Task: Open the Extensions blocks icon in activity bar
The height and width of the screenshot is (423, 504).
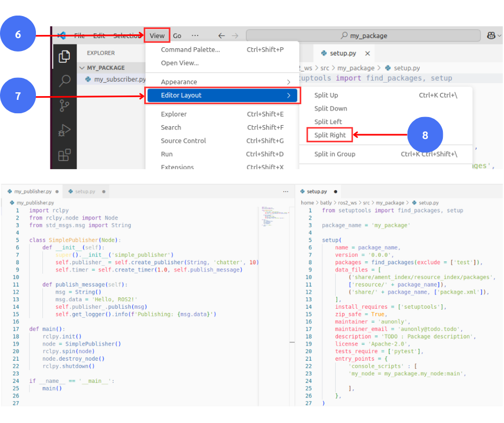Action: click(x=64, y=155)
